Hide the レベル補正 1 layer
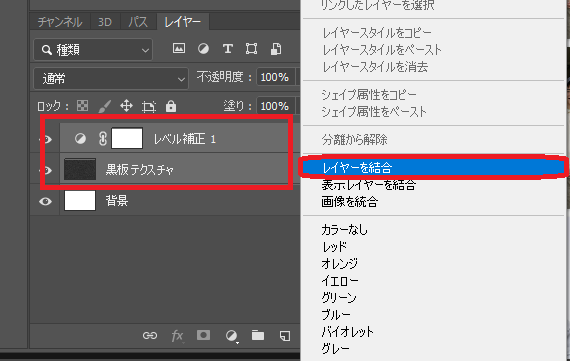Viewport: 570px width, 361px height. (48, 139)
